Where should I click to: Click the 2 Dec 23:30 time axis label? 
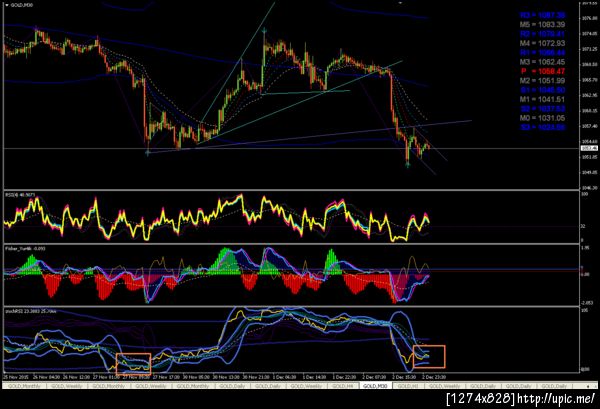(434, 377)
